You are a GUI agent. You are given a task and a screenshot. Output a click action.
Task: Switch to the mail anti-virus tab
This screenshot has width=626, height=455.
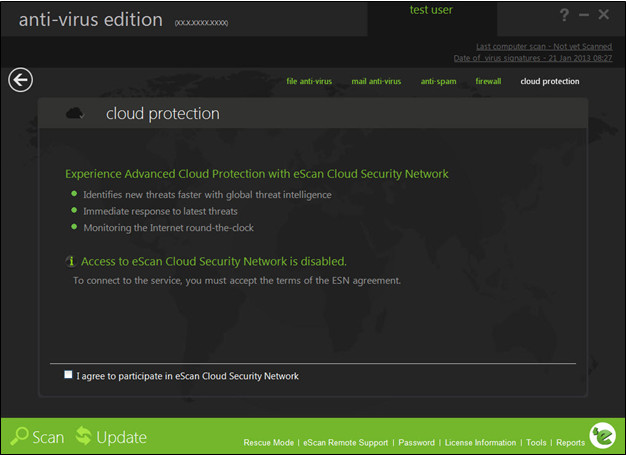376,81
